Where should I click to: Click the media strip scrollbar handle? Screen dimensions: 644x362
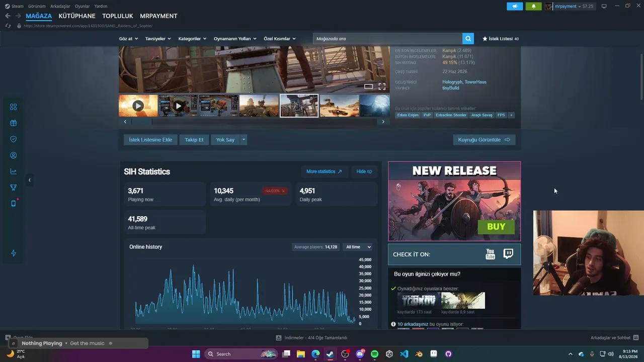tap(141, 122)
